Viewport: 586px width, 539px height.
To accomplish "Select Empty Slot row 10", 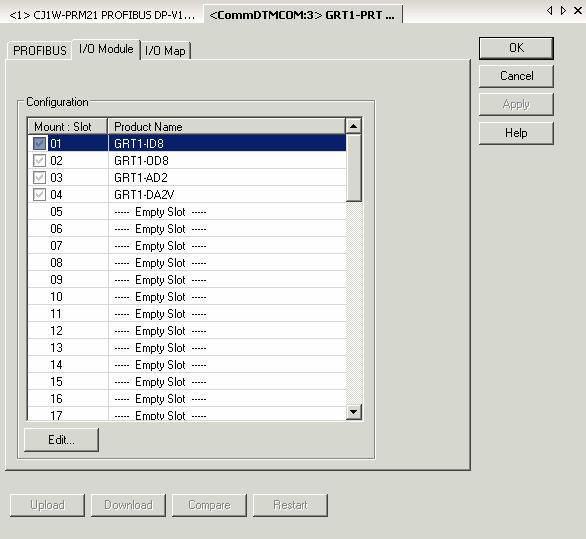I will point(187,297).
